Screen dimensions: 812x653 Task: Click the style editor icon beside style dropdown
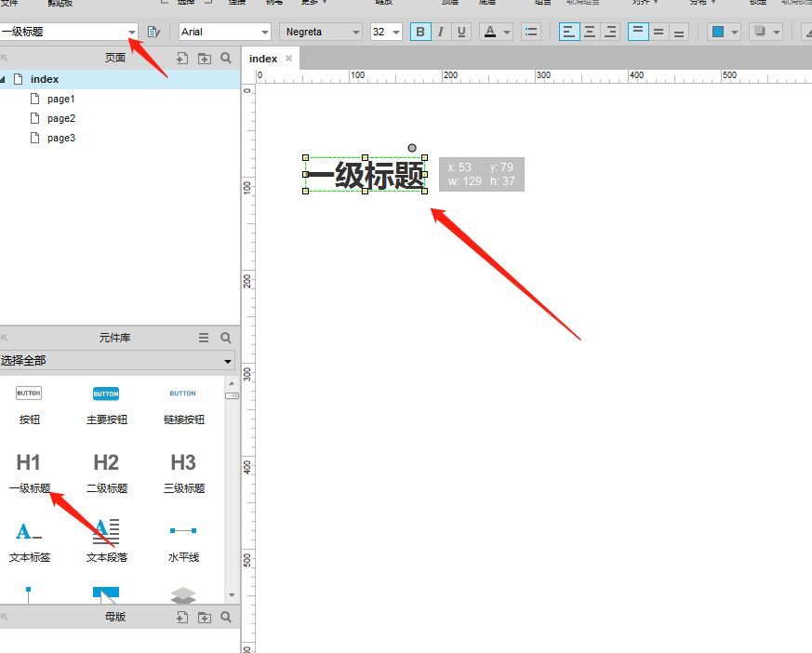coord(153,33)
